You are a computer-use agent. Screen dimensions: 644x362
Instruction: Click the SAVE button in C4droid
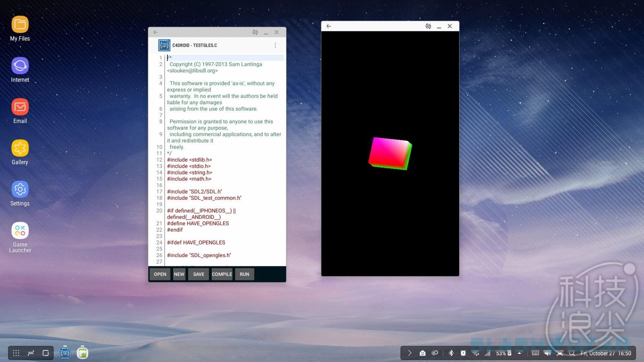point(198,274)
